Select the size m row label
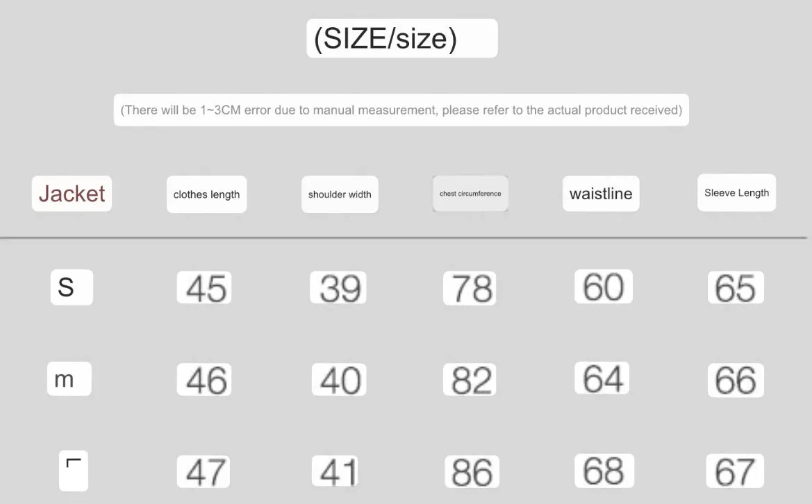 [69, 379]
